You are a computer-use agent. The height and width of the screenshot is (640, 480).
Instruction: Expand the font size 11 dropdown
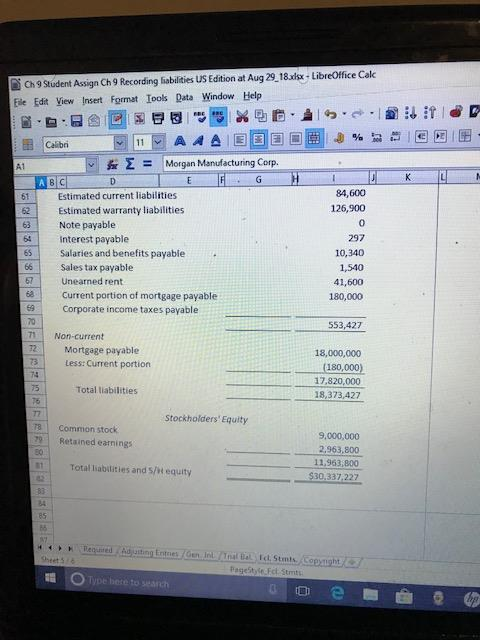click(x=159, y=142)
